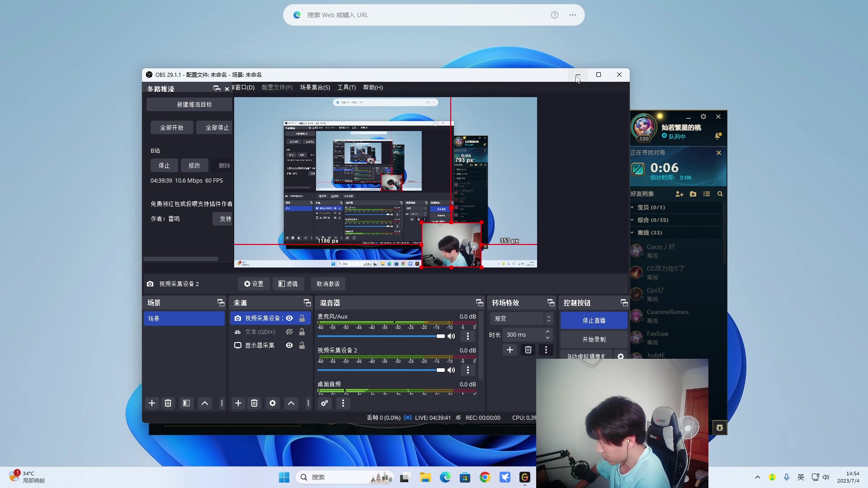868x488 pixels.
Task: Delete transition with trash icon
Action: 528,350
